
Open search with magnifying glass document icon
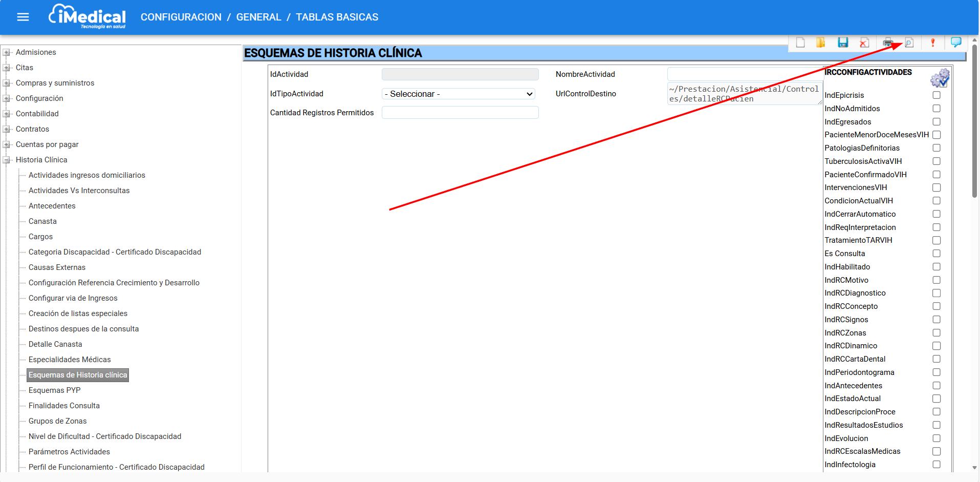[909, 43]
